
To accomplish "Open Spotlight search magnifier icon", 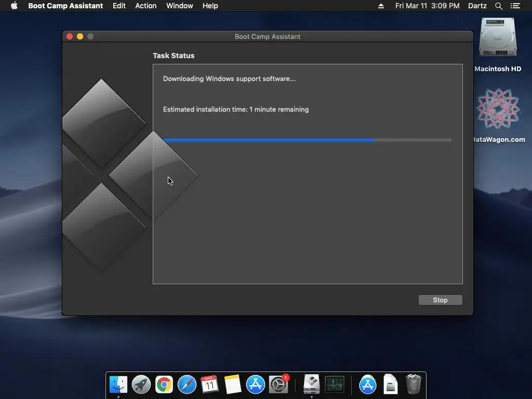I will coord(498,6).
